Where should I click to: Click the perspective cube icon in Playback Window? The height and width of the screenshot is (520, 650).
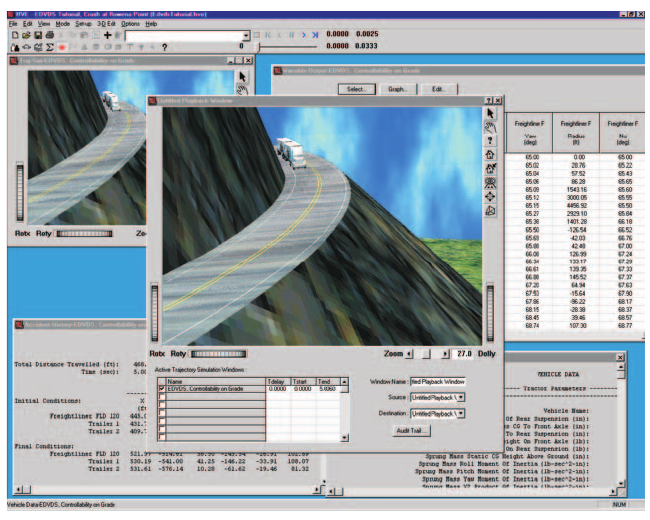tap(490, 211)
